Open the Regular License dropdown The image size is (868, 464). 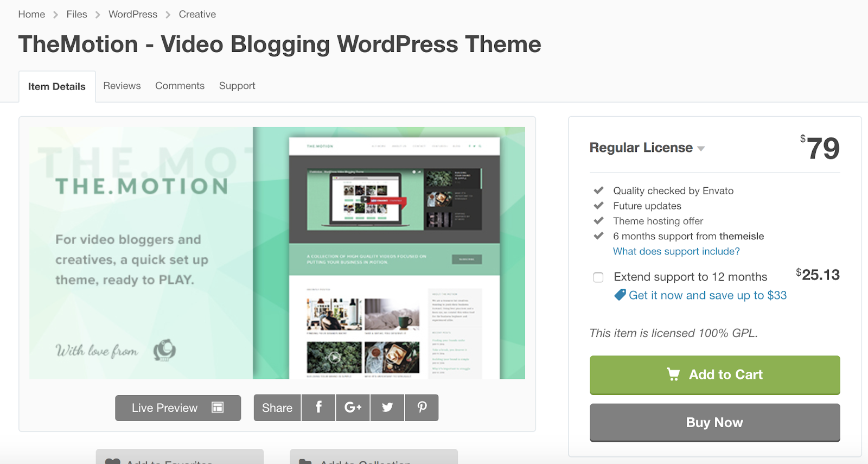tap(647, 148)
